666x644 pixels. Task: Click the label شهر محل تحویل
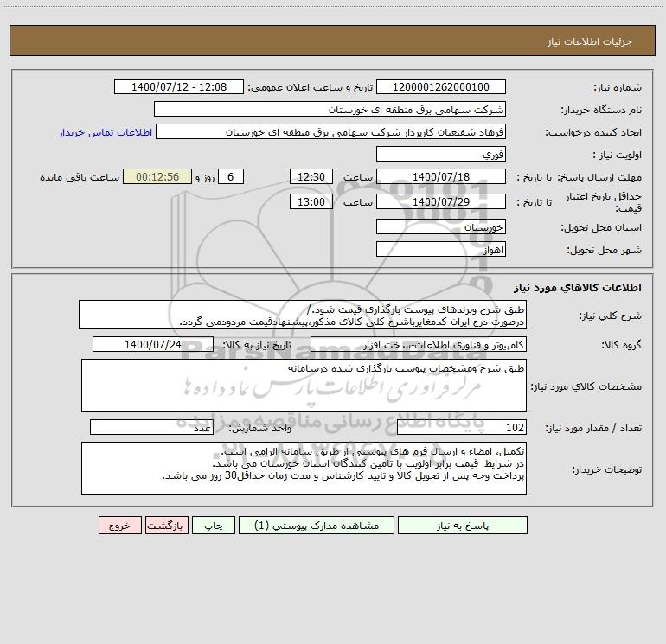point(605,251)
